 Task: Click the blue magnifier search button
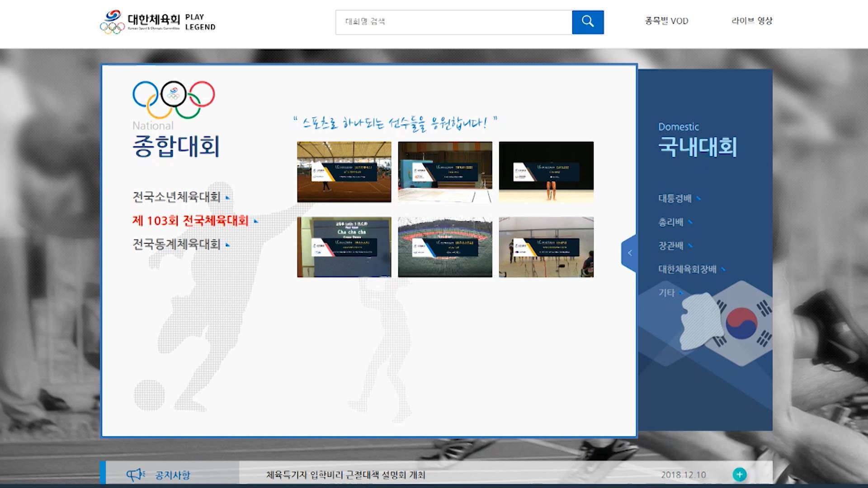[587, 22]
